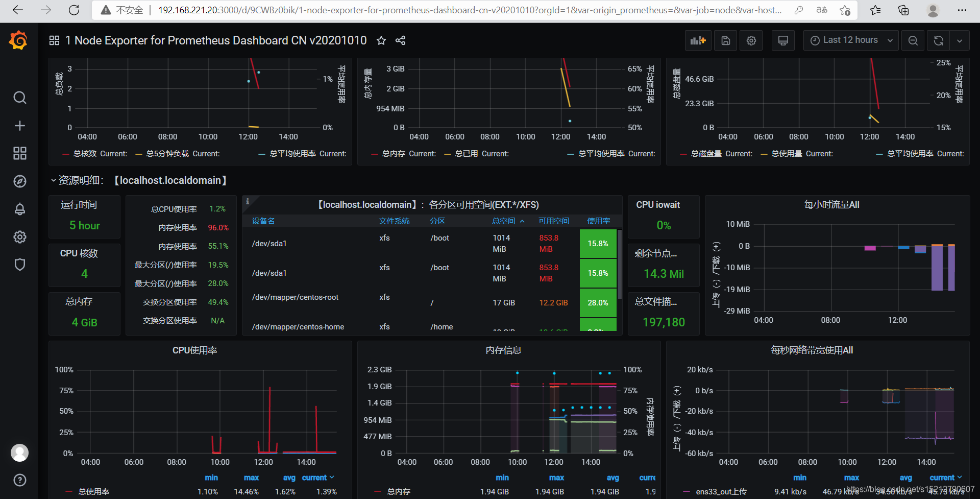Cycle view mode with monitor icon
The width and height of the screenshot is (980, 499).
point(783,40)
